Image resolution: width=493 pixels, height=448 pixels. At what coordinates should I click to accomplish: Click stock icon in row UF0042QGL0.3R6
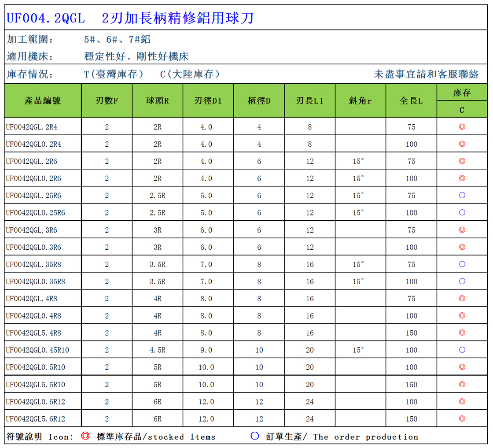pyautogui.click(x=462, y=247)
